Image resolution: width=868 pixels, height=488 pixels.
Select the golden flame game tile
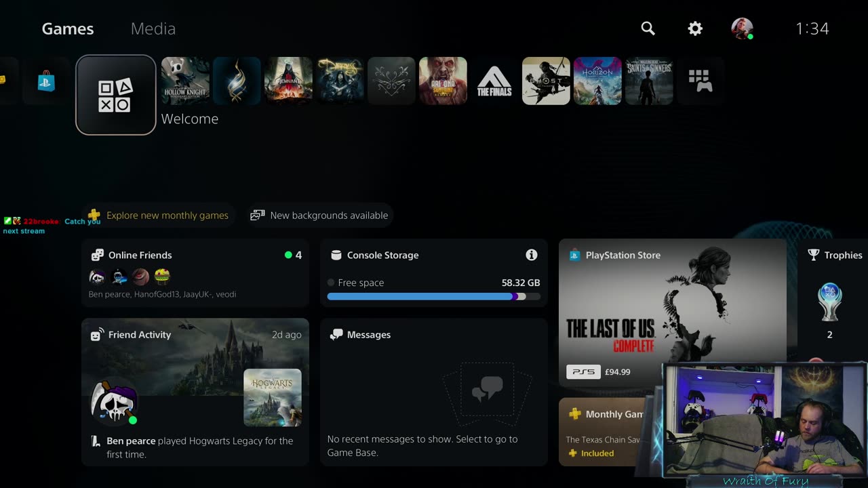[237, 81]
